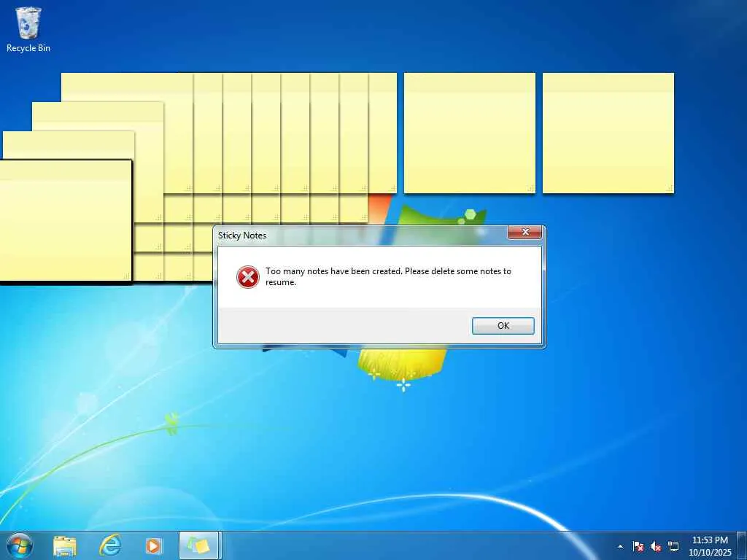
Task: Click the red error icon in the dialog
Action: (248, 277)
